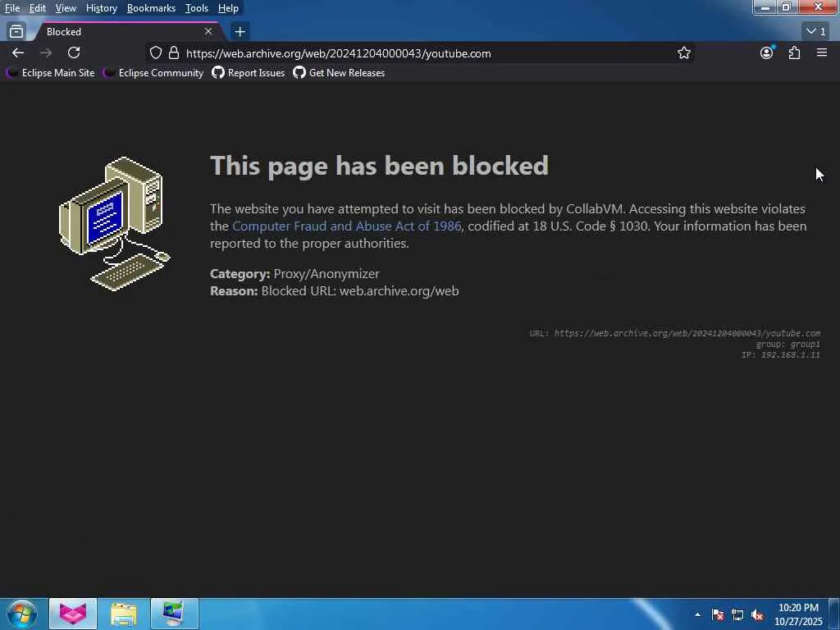Image resolution: width=840 pixels, height=630 pixels.
Task: Click the small-print URL line in footer info
Action: [675, 333]
